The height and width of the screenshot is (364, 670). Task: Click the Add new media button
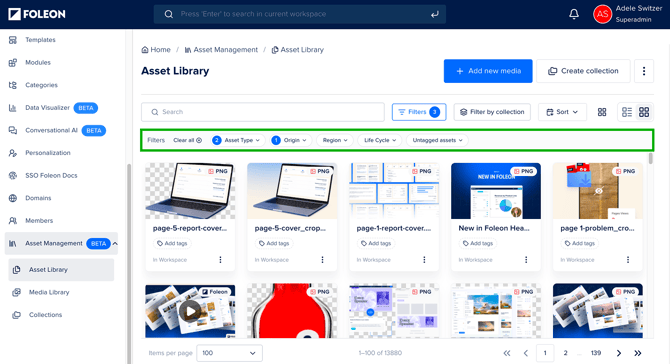click(x=488, y=71)
